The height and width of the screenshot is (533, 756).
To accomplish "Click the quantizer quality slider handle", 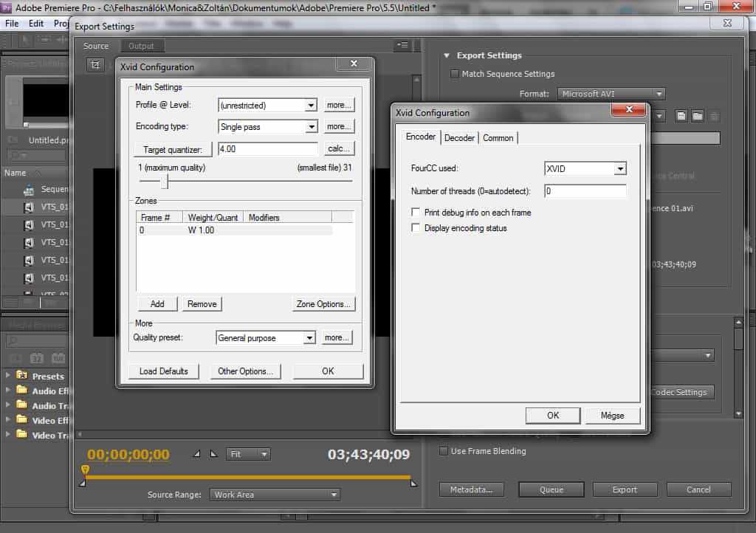I will (x=166, y=181).
